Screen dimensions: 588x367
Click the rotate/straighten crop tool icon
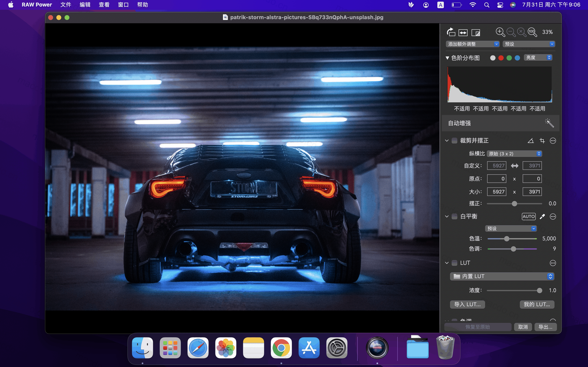(531, 140)
